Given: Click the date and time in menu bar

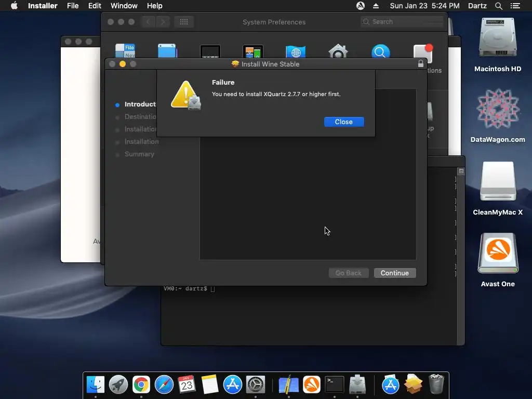Looking at the screenshot, I should (424, 6).
